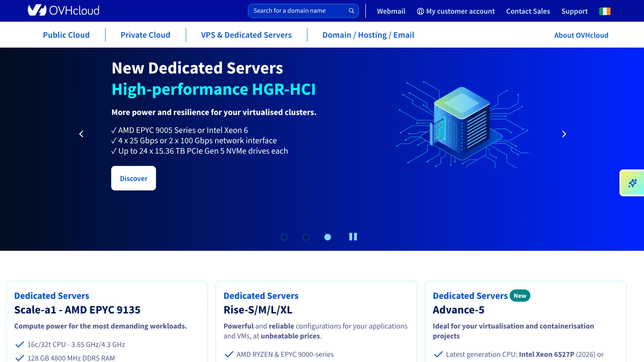The image size is (644, 362).
Task: Click 'Compute power for the most demanding workloads.' text
Action: [x=101, y=326]
